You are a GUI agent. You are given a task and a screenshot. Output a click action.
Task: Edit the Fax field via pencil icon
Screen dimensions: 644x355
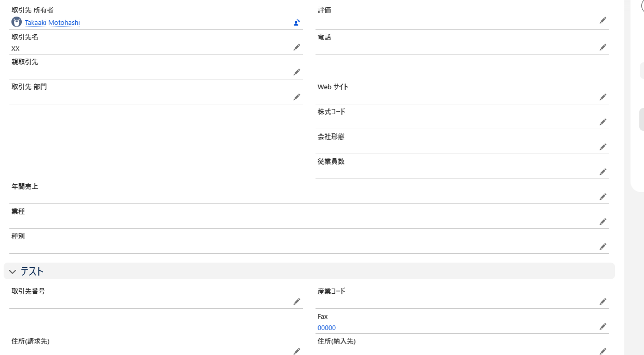point(603,326)
